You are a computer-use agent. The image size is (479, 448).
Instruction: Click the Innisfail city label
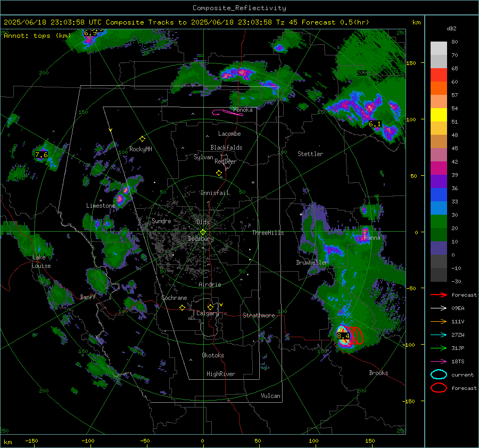(x=215, y=193)
